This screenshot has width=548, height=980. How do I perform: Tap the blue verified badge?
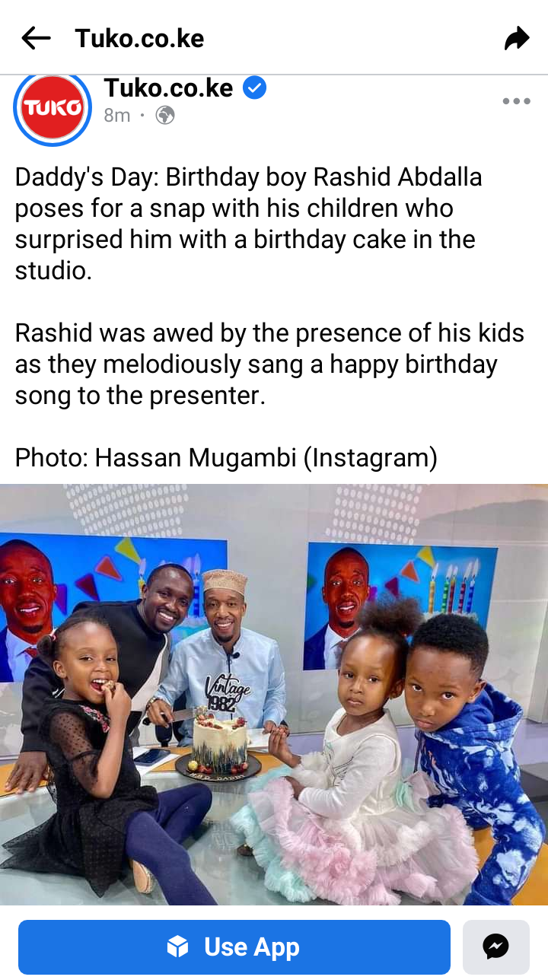click(254, 88)
